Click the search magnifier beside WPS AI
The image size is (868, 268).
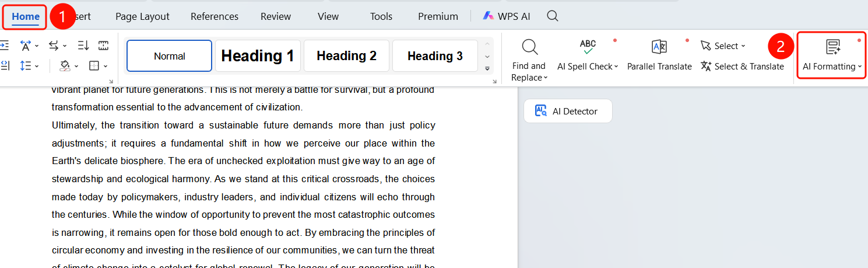tap(553, 16)
